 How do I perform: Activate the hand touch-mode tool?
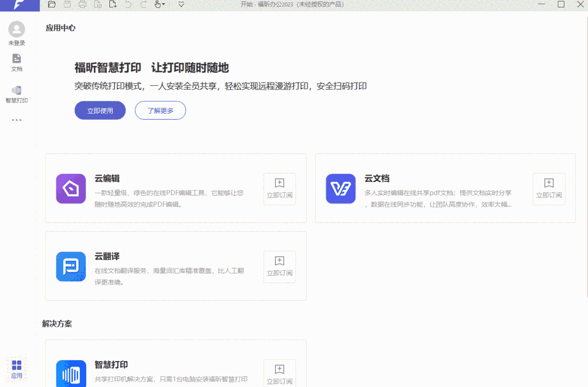(156, 4)
